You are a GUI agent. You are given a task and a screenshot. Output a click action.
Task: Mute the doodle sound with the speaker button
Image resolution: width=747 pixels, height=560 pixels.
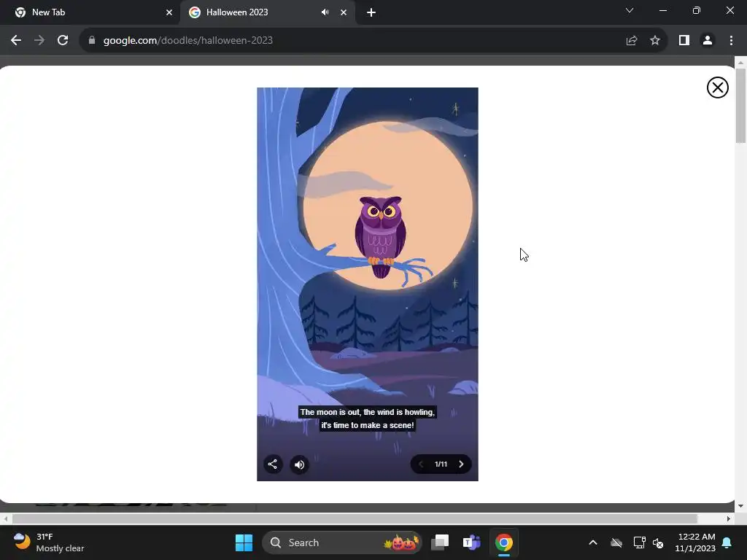299,464
